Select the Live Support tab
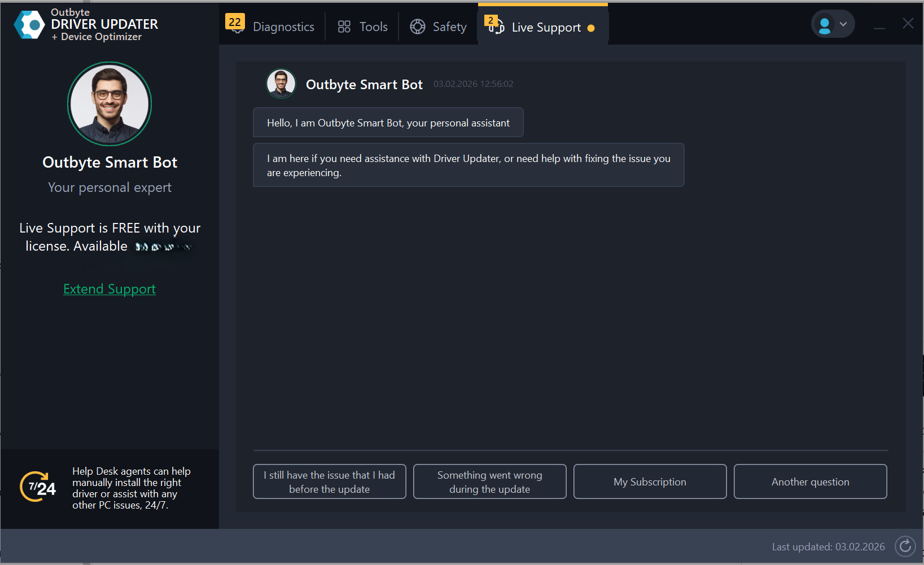 coord(546,28)
